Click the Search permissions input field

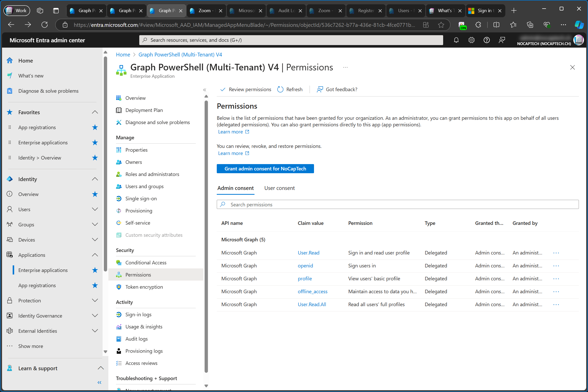pyautogui.click(x=398, y=204)
